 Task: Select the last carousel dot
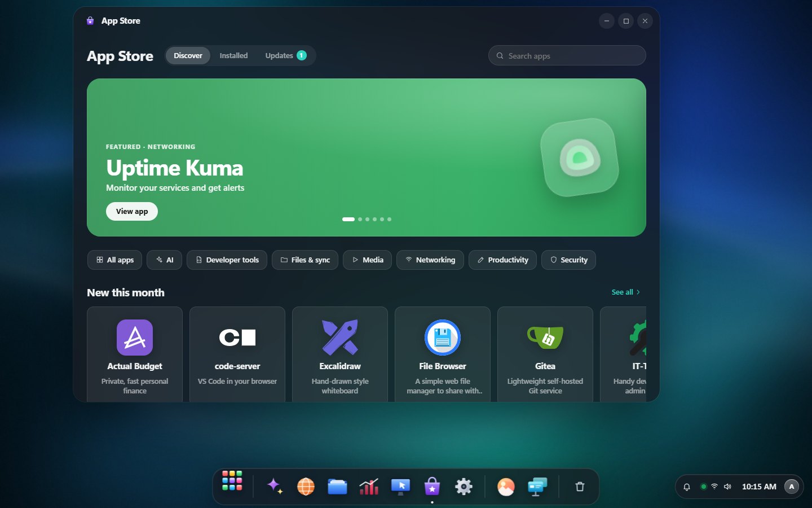pyautogui.click(x=389, y=219)
